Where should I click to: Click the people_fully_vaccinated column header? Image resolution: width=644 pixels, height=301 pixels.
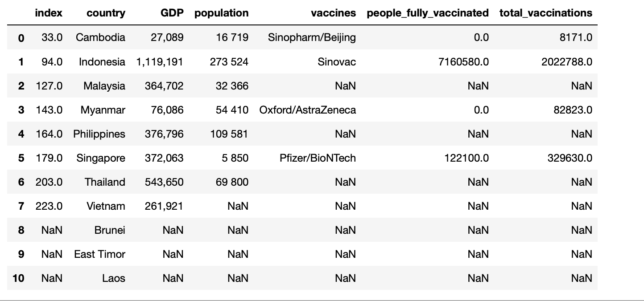point(428,13)
